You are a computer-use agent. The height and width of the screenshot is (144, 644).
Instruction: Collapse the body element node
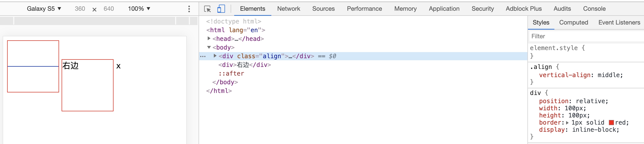point(209,47)
